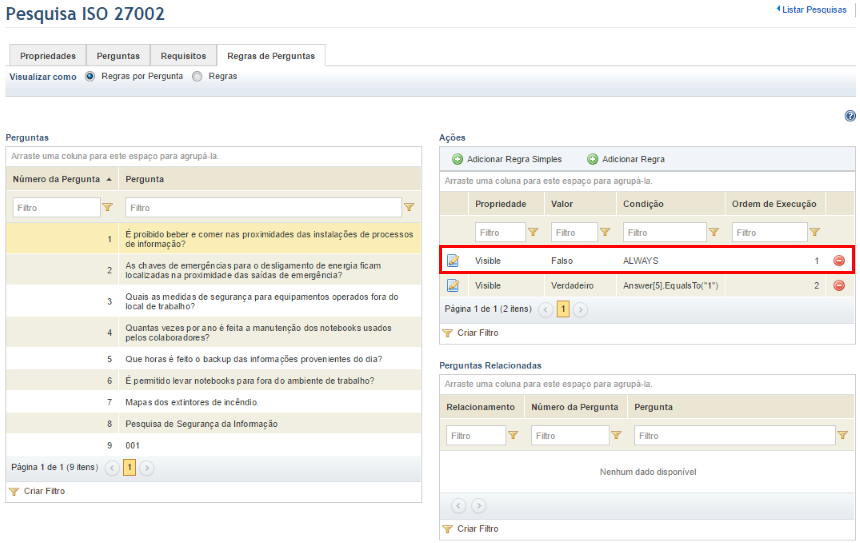Focus the Condição filter field
Image resolution: width=860 pixels, height=543 pixels.
[x=665, y=232]
